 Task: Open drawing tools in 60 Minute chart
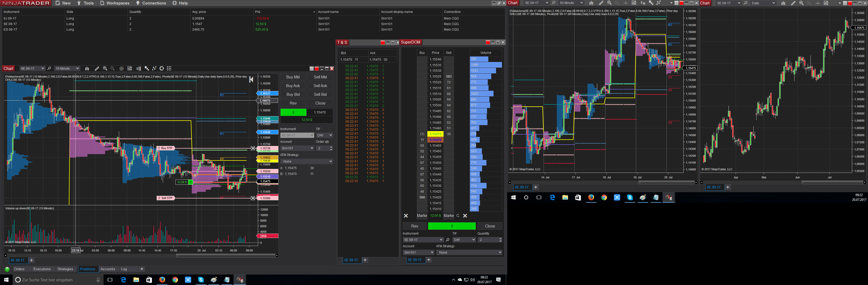[x=601, y=3]
